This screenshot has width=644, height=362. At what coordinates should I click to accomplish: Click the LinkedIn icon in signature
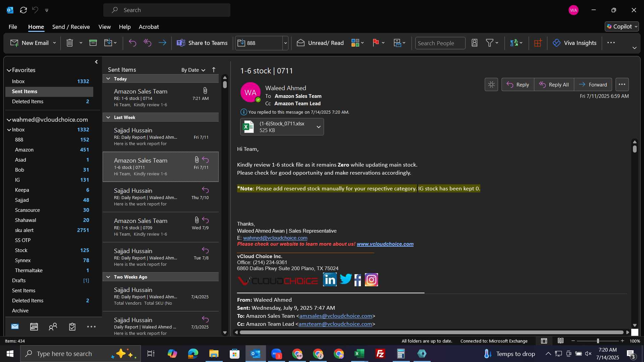click(330, 279)
